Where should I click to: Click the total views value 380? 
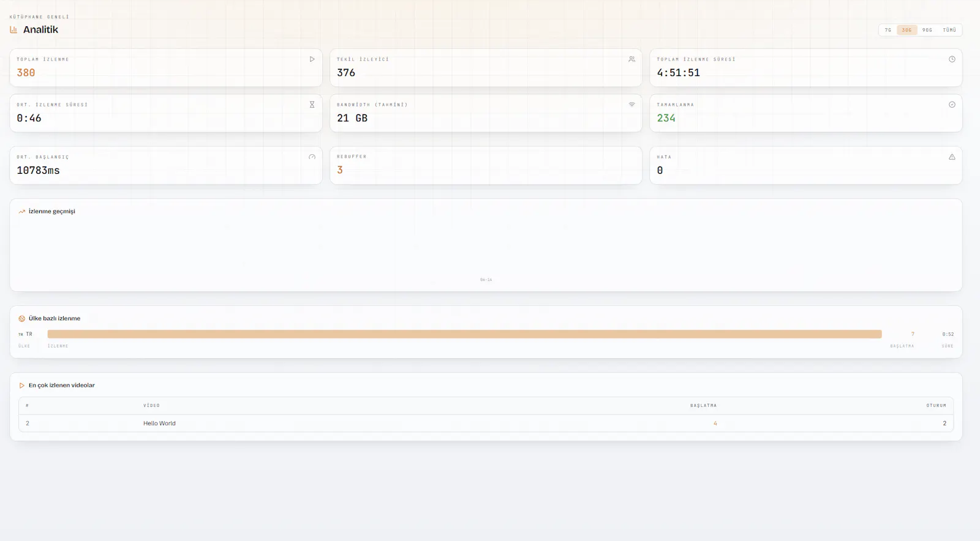tap(26, 73)
